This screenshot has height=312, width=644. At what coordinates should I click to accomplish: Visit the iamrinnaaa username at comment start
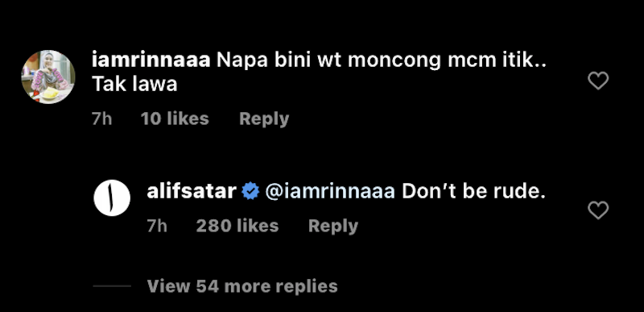pos(151,61)
